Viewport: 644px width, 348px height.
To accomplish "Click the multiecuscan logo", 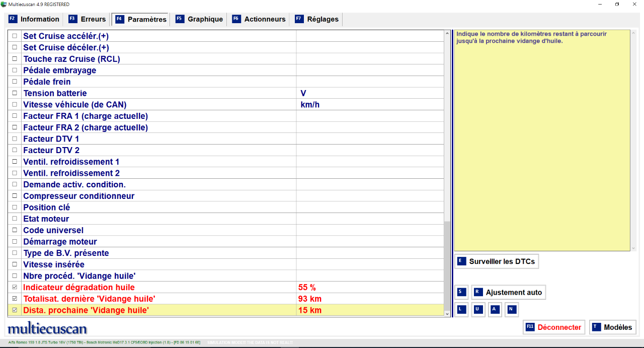I will click(47, 329).
